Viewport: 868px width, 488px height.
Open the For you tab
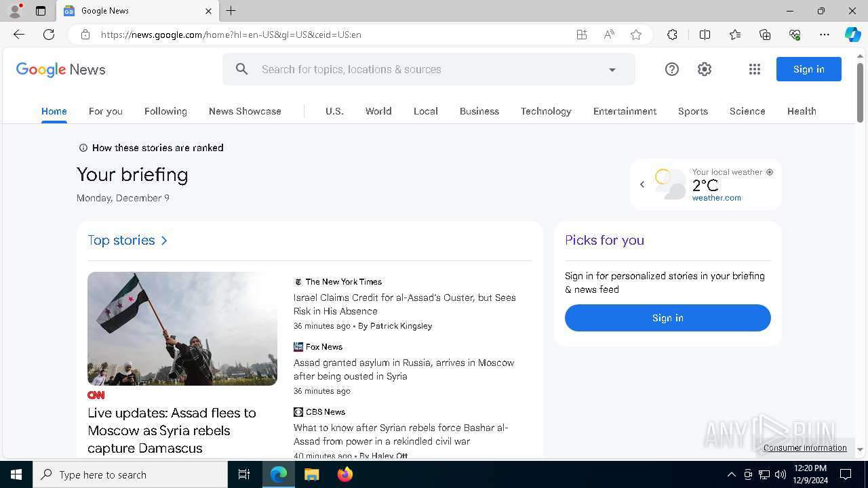tap(106, 111)
